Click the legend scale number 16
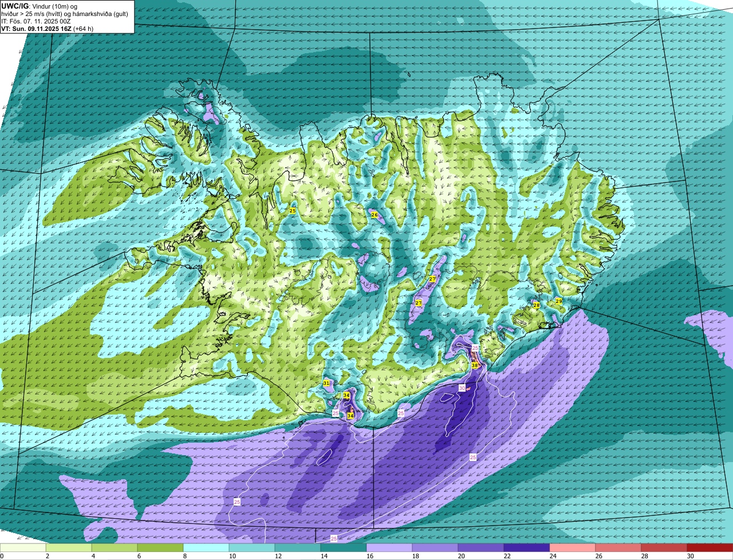The height and width of the screenshot is (560, 733). 369,556
